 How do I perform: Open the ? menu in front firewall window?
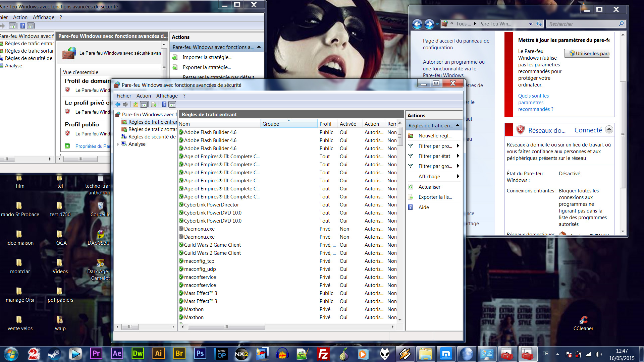(x=184, y=96)
